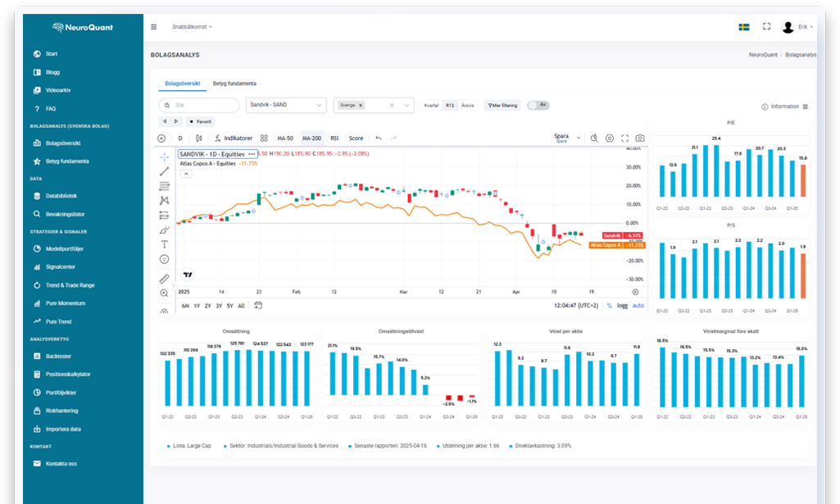
Task: Open the D interval selector
Action: click(x=180, y=138)
